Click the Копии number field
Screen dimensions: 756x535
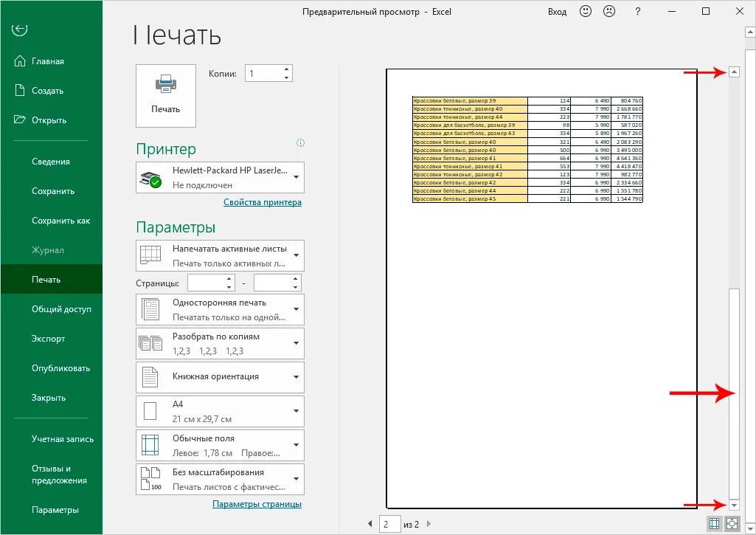click(x=264, y=73)
